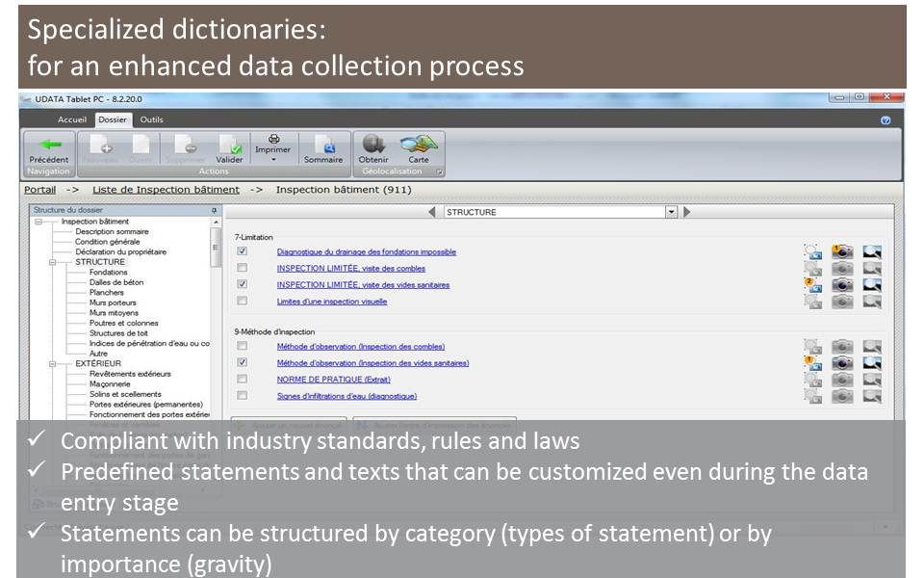Click the Valider document icon
The width and height of the screenshot is (924, 578).
point(229,145)
